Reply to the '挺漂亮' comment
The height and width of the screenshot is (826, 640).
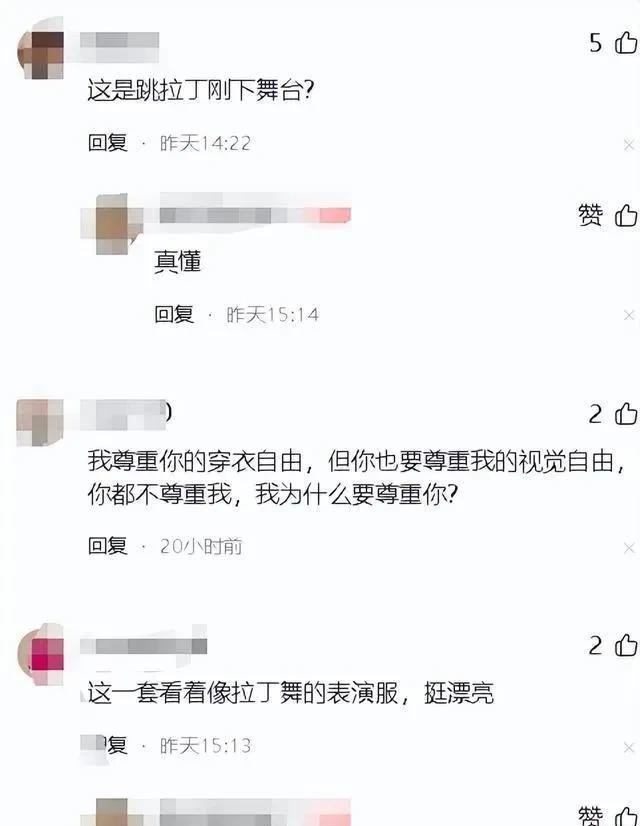pyautogui.click(x=108, y=745)
